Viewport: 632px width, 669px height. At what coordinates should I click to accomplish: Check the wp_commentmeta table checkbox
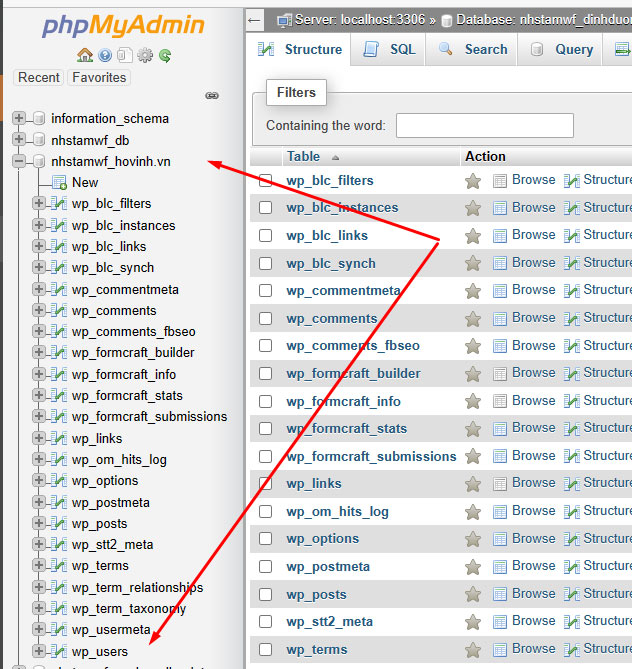click(x=265, y=291)
